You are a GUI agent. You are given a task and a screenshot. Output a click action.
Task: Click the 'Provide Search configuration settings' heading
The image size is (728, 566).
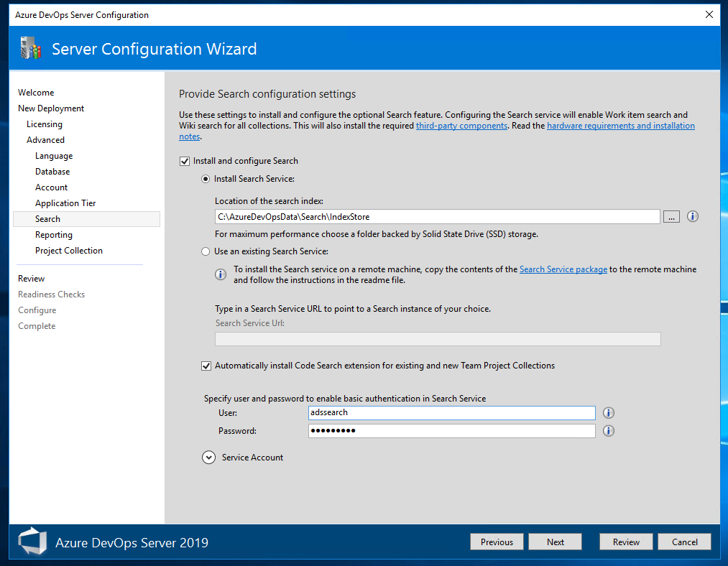pos(267,94)
